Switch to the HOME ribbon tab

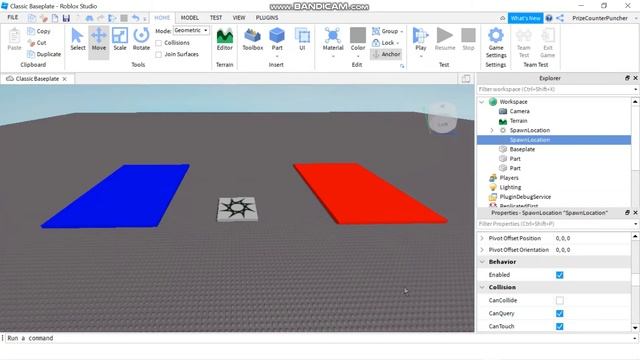point(162,18)
